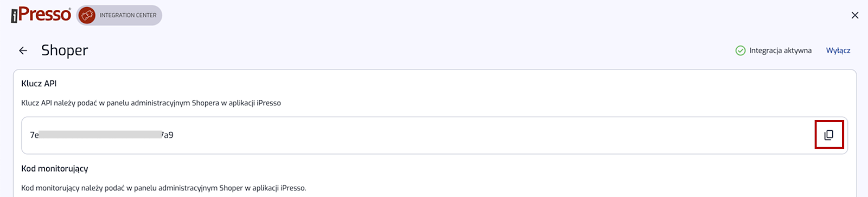Click the API key's starting characters "7e"
The width and height of the screenshot is (868, 197).
pos(34,135)
